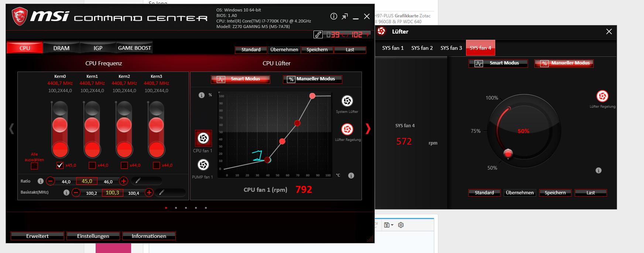Increase Basistakt with the plus button
644x253 pixels.
(x=149, y=193)
